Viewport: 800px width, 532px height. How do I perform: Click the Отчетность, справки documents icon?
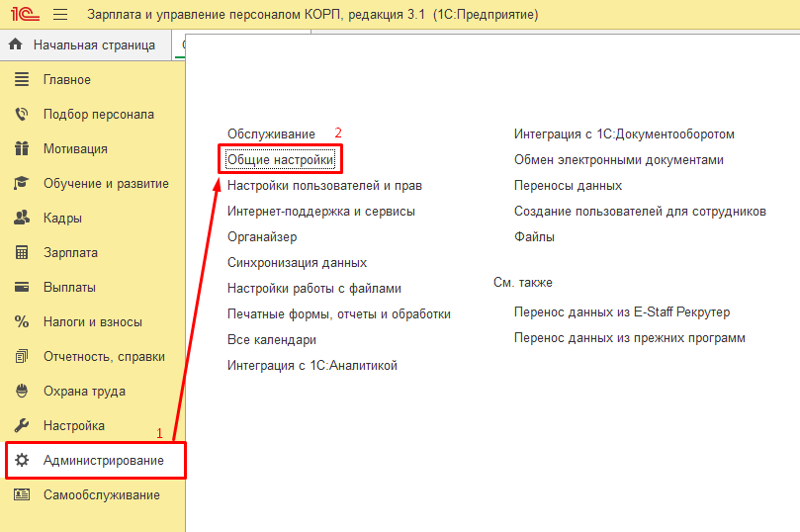[22, 356]
